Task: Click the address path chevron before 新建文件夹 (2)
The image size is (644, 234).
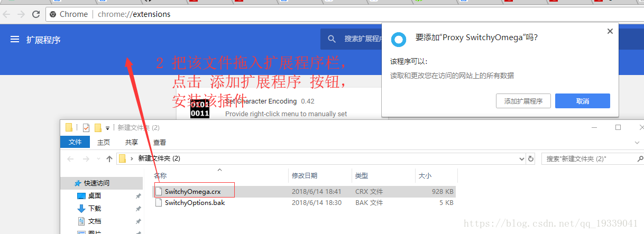Action: [x=132, y=158]
